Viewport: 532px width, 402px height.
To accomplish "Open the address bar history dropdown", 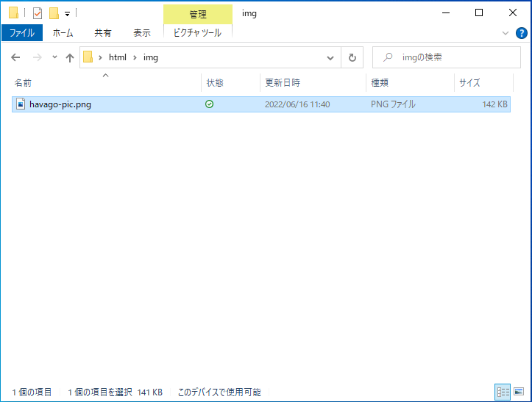I will click(x=330, y=57).
